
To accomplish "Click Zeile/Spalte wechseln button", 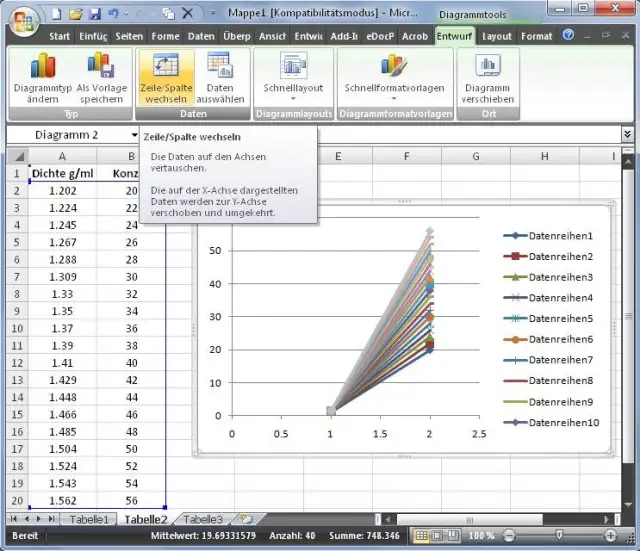I will click(x=165, y=67).
